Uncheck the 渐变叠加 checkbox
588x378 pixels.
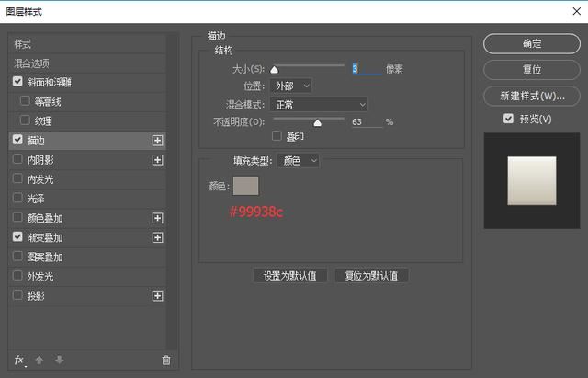coord(17,236)
